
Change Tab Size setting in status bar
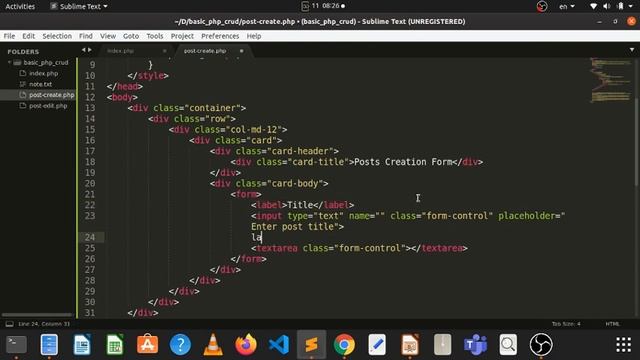point(566,324)
